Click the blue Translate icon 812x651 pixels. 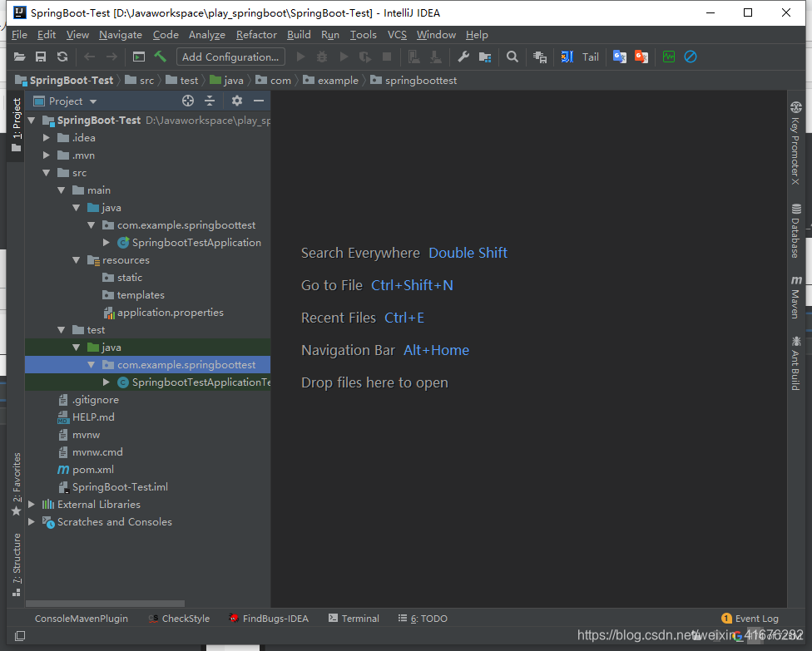point(620,57)
